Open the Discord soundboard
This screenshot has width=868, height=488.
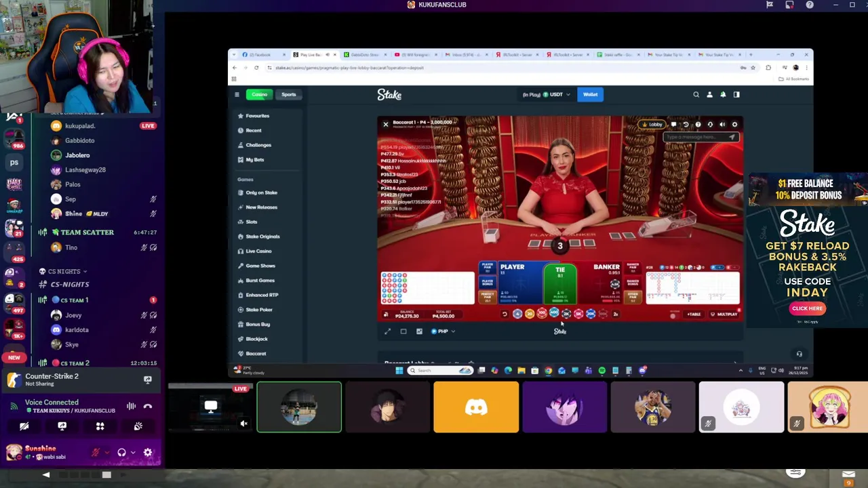coord(138,426)
